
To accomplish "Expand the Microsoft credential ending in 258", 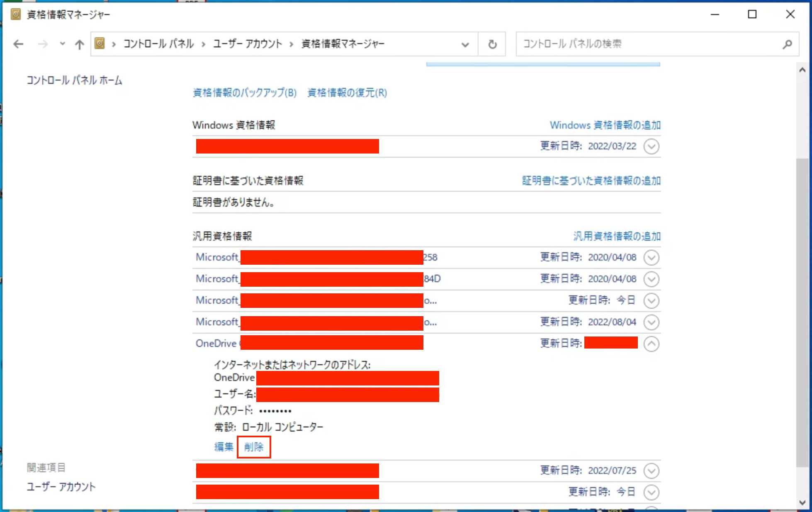I will click(651, 258).
